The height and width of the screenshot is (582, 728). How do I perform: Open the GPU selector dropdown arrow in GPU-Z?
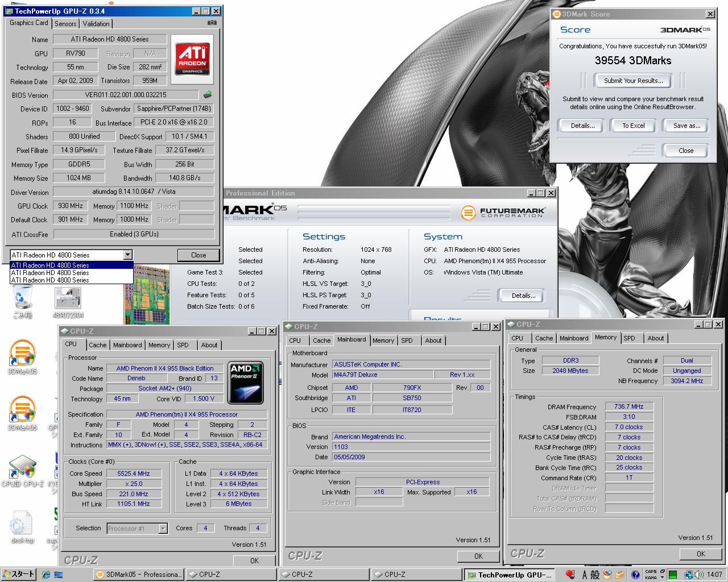pos(127,255)
